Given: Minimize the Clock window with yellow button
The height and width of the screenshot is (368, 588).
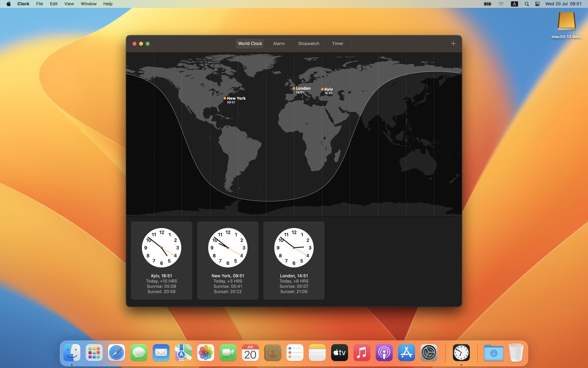Looking at the screenshot, I should [141, 44].
